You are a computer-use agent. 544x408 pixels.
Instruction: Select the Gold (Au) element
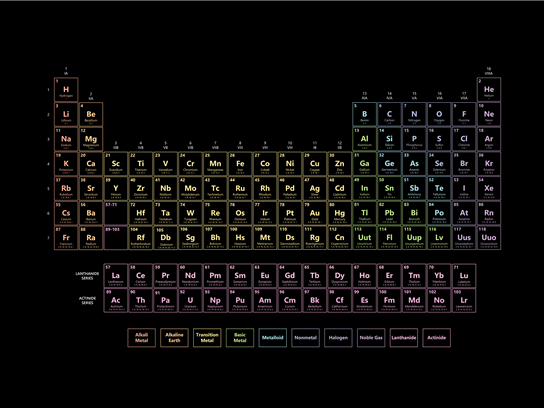tap(315, 213)
